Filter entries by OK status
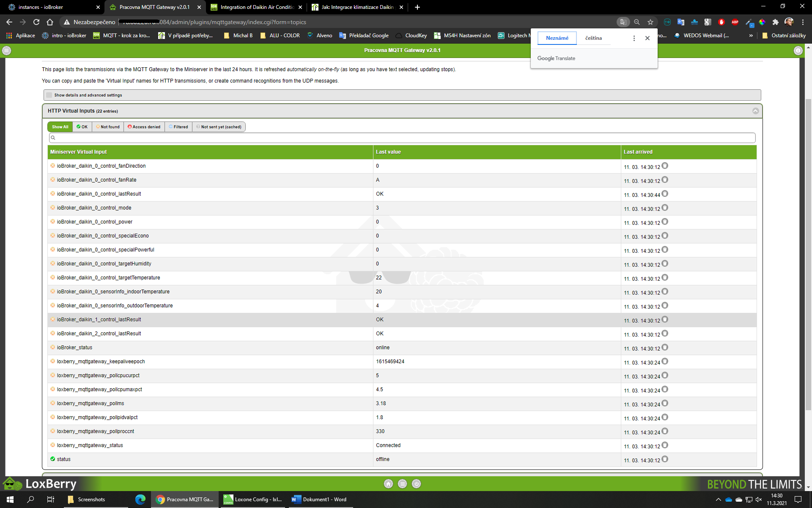 click(x=82, y=127)
